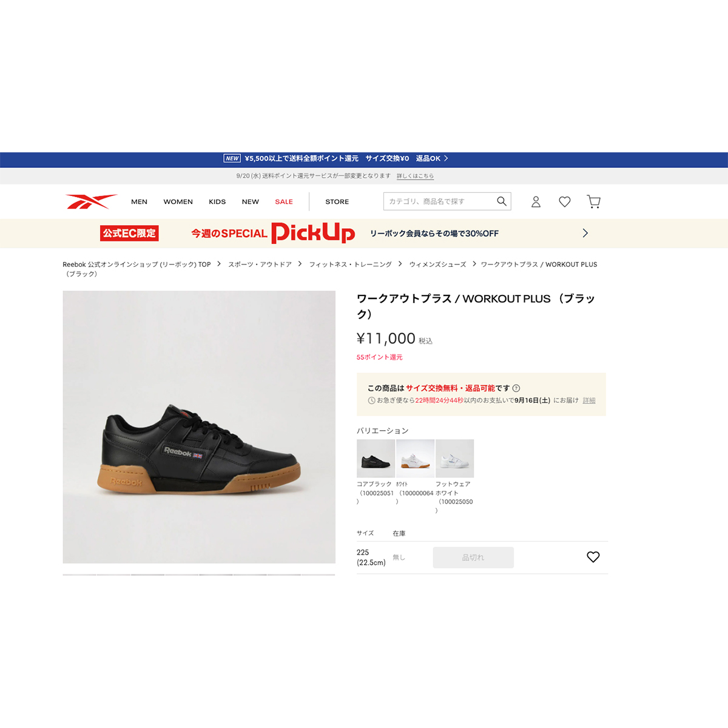Select the core black variation thumbnail
This screenshot has width=728, height=728.
376,459
